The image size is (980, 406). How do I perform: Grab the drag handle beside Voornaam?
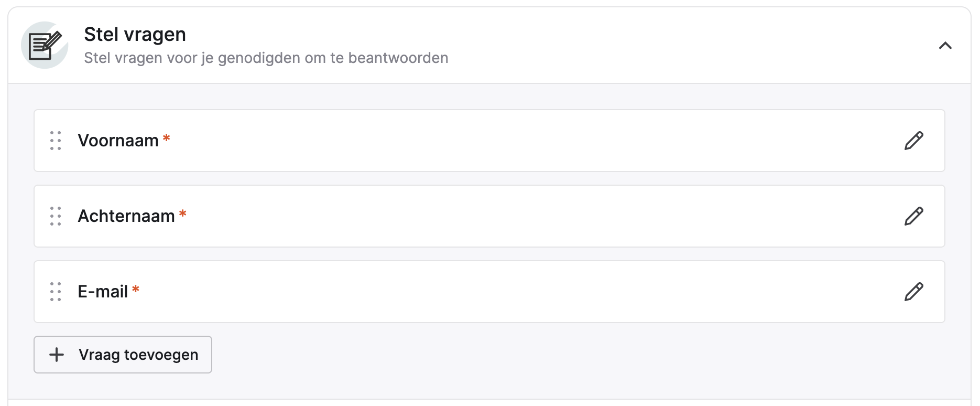pyautogui.click(x=56, y=141)
